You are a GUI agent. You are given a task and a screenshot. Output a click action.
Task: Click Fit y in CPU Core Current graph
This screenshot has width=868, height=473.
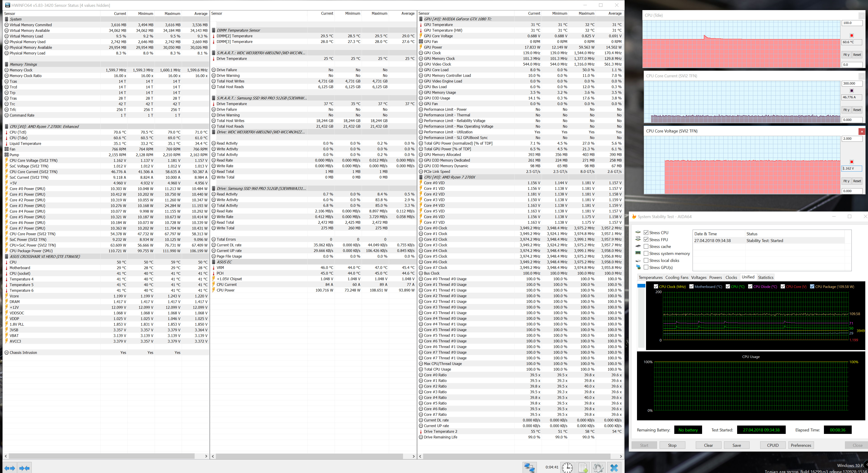[x=846, y=110]
